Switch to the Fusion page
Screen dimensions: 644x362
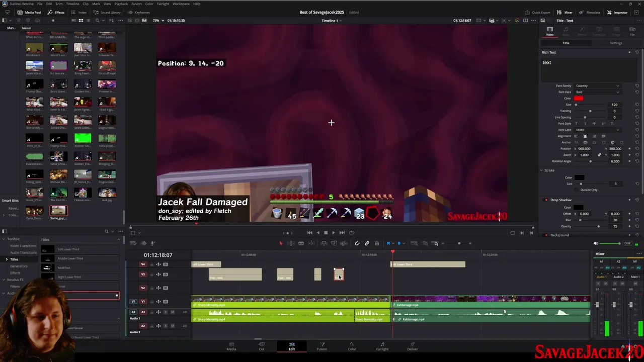click(322, 346)
